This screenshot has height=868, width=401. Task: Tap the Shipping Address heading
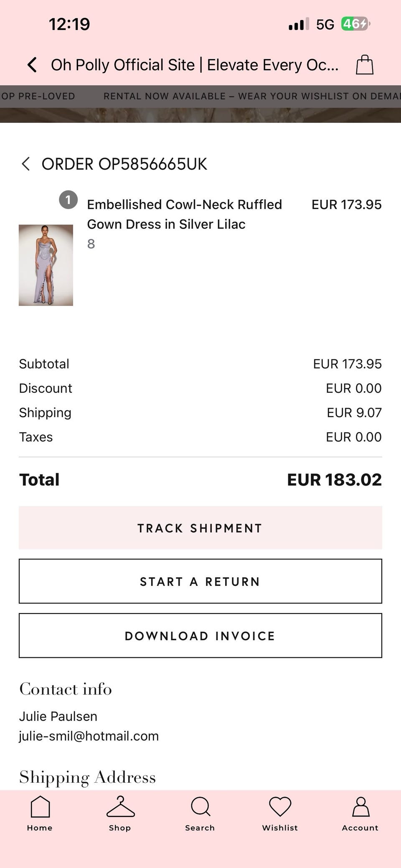(x=87, y=777)
